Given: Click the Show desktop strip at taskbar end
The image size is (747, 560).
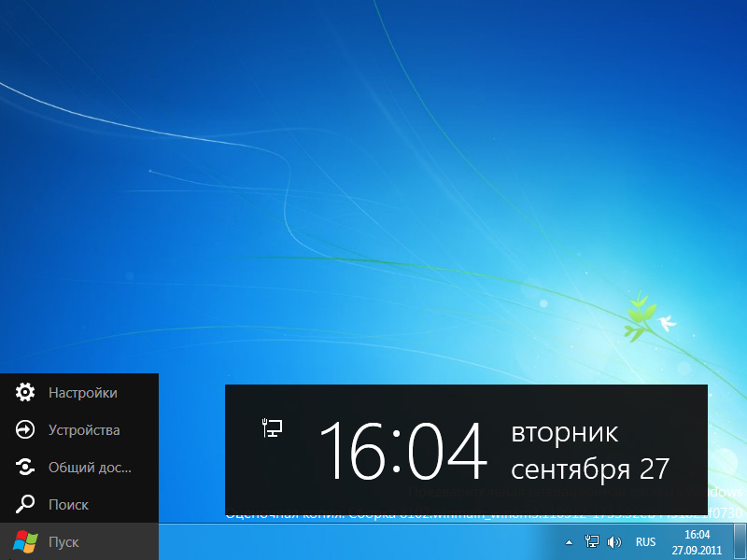Looking at the screenshot, I should coord(740,542).
